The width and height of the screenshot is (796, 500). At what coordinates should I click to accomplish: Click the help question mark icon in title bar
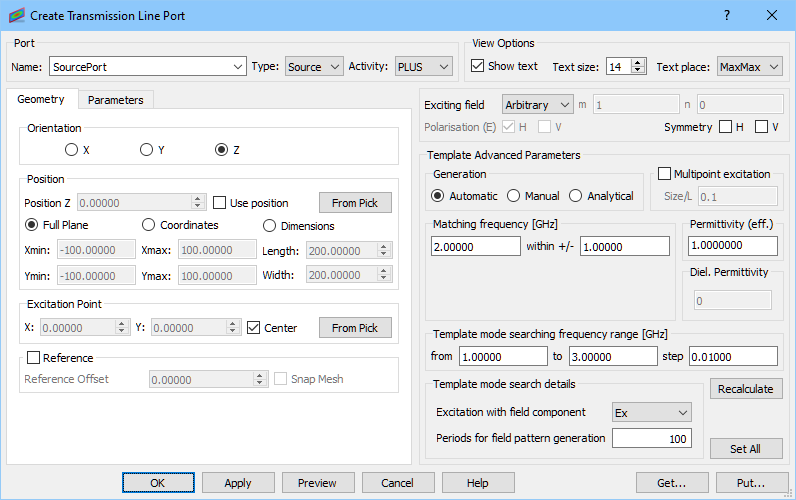tap(727, 15)
